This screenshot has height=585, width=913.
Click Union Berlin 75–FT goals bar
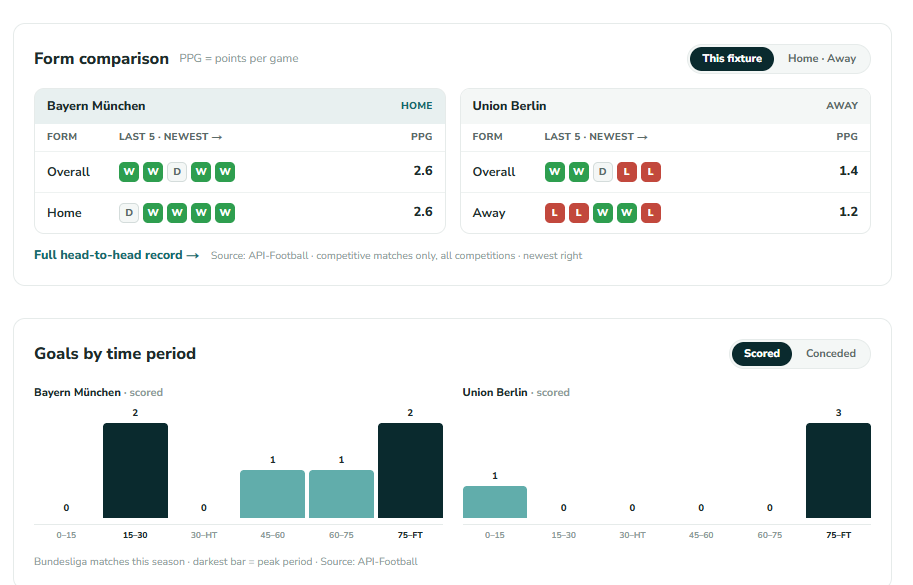click(838, 470)
